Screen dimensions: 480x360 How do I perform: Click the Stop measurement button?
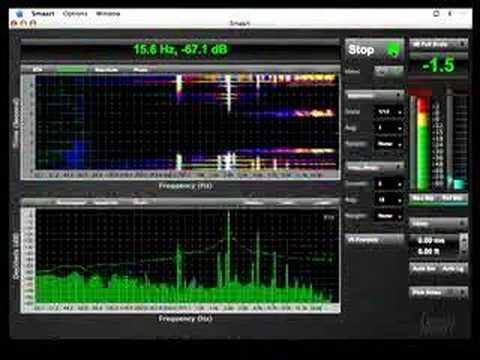pos(374,50)
